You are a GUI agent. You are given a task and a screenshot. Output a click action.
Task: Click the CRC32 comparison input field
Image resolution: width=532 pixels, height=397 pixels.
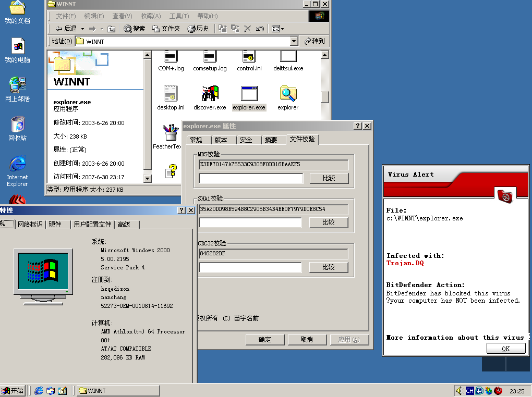click(x=250, y=267)
